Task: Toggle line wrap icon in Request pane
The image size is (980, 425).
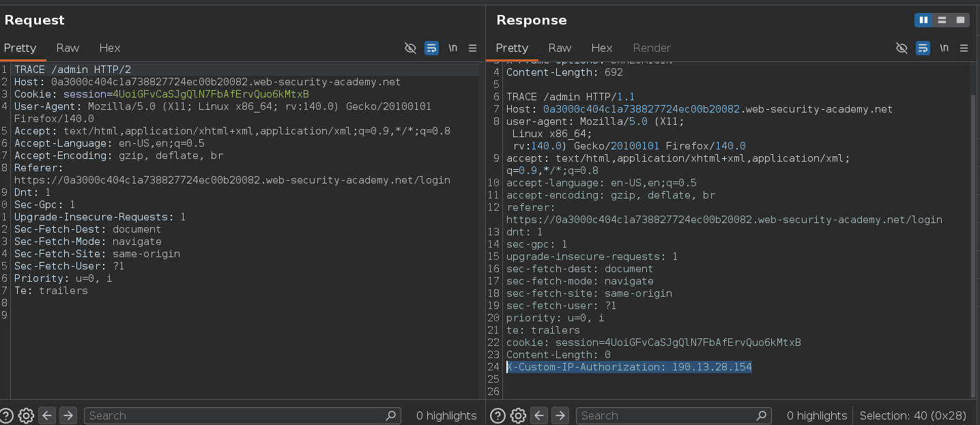Action: 431,48
